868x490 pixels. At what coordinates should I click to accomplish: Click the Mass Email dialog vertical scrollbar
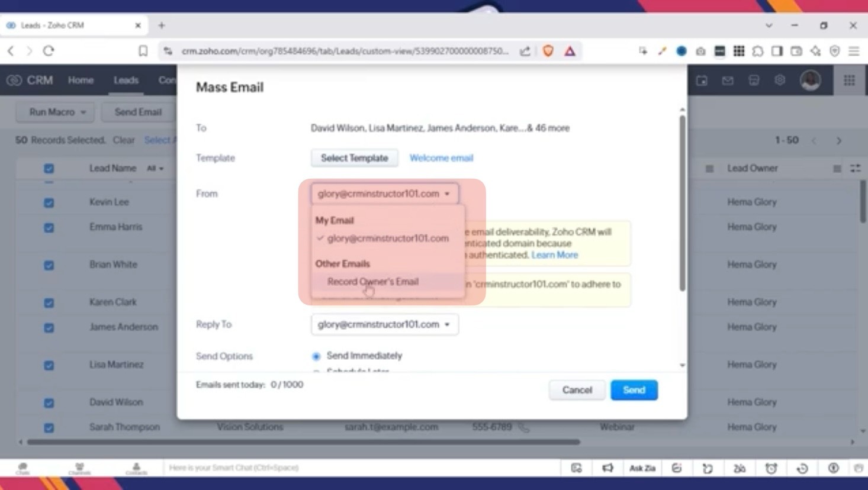(x=682, y=201)
